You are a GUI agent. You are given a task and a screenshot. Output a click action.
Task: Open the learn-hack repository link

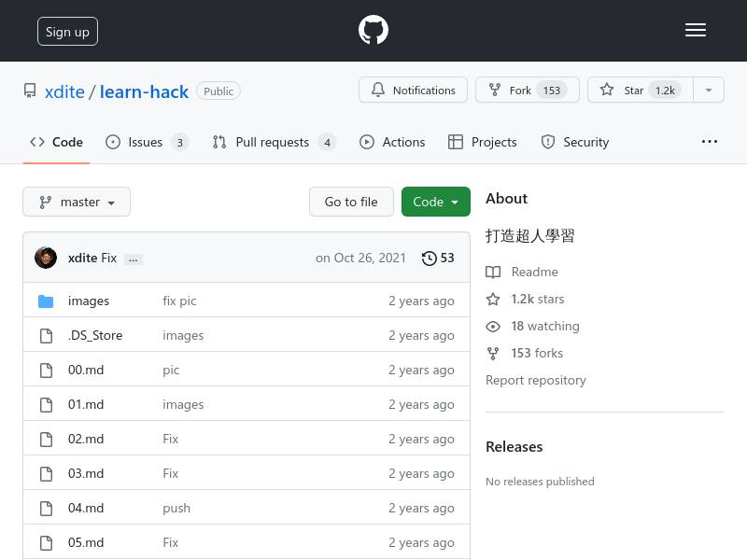(144, 91)
